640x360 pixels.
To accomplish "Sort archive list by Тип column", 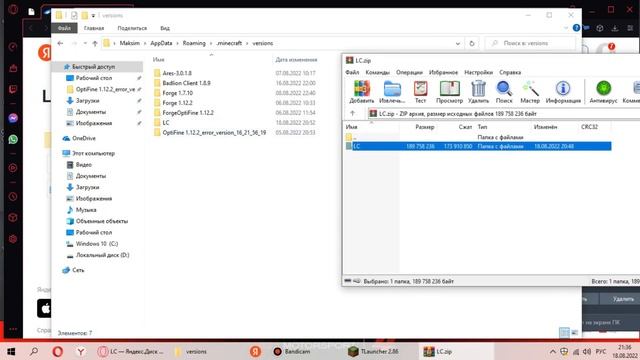I will pyautogui.click(x=482, y=127).
